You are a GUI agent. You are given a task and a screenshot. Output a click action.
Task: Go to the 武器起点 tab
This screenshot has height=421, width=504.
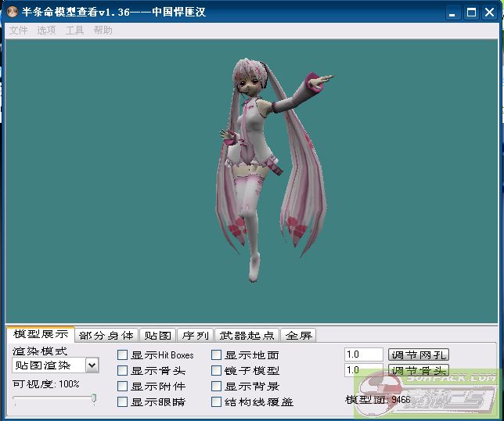click(x=247, y=335)
